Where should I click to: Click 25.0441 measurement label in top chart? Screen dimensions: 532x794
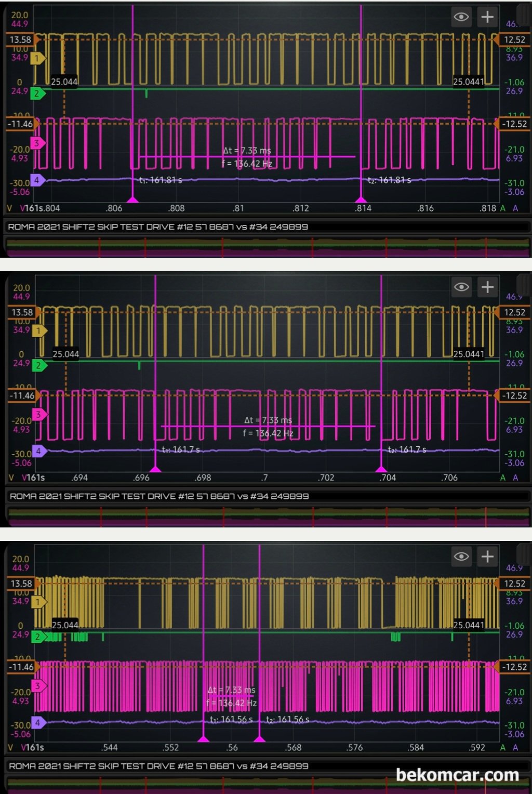468,82
